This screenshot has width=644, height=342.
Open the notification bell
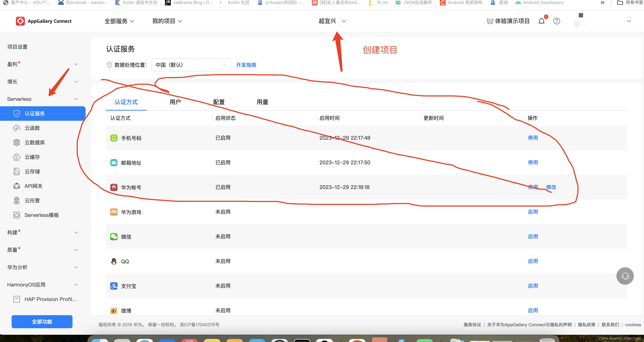pos(542,21)
